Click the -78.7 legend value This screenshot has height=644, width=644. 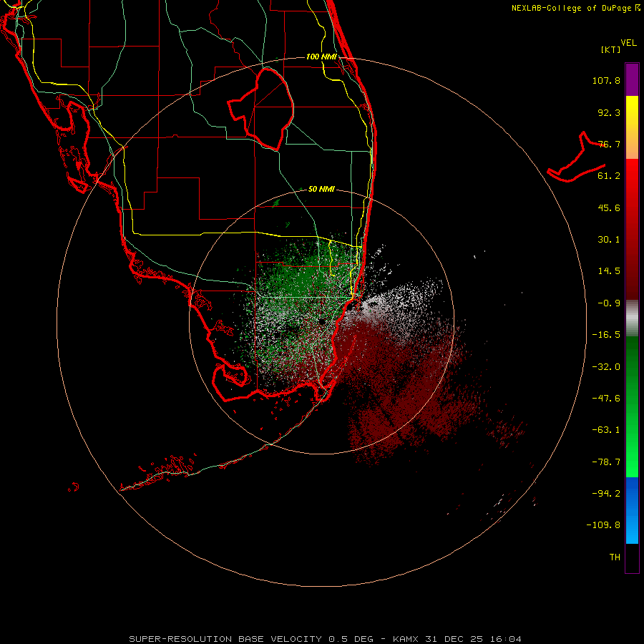[x=606, y=462]
